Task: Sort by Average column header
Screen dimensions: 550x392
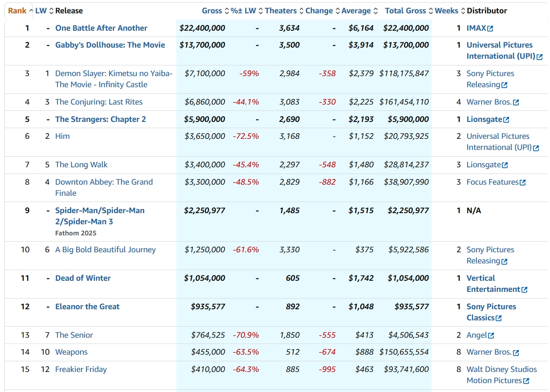Action: click(356, 11)
